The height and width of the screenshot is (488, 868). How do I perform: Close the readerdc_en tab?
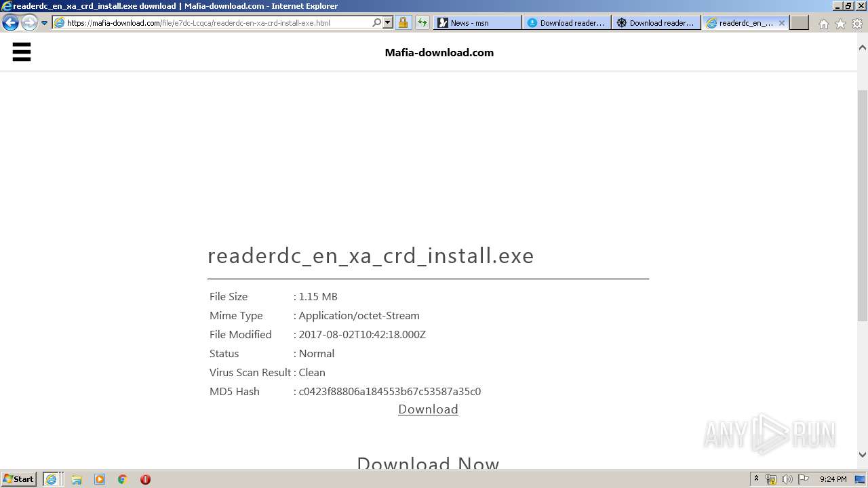[x=781, y=22]
